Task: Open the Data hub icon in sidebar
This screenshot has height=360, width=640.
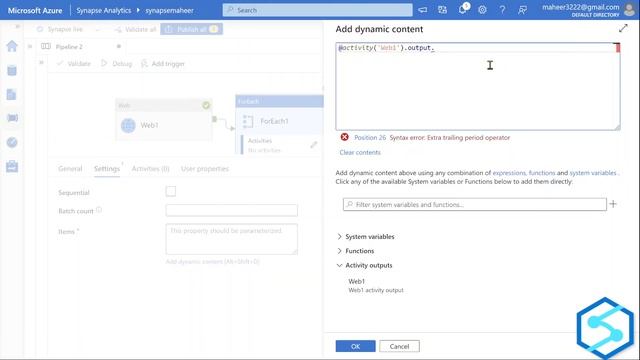Action: [x=12, y=71]
